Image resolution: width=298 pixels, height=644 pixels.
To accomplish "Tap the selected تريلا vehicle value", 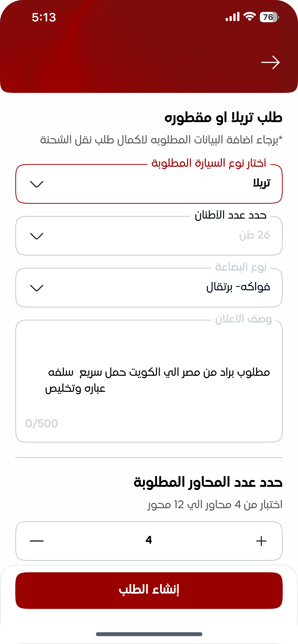I will (x=262, y=183).
